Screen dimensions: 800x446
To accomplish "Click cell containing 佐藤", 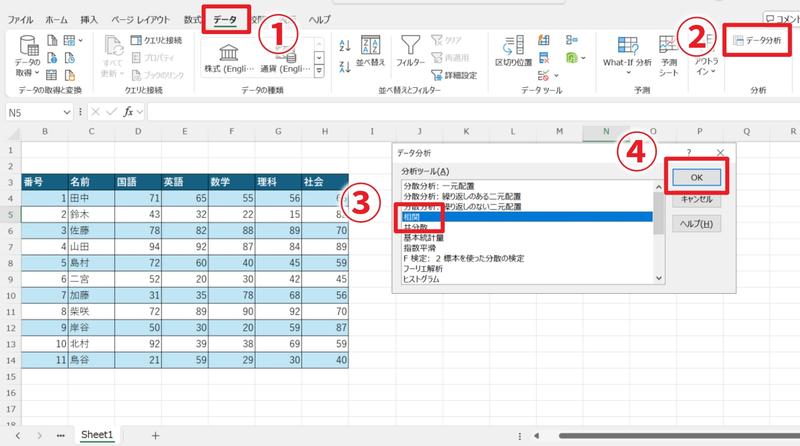I will (91, 231).
